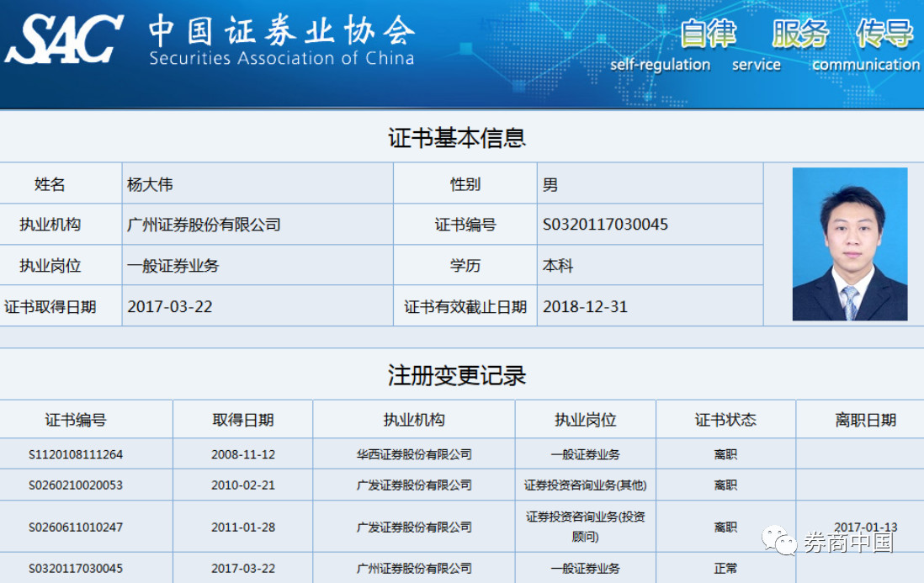
Task: Open the 服务 service menu
Action: point(799,34)
